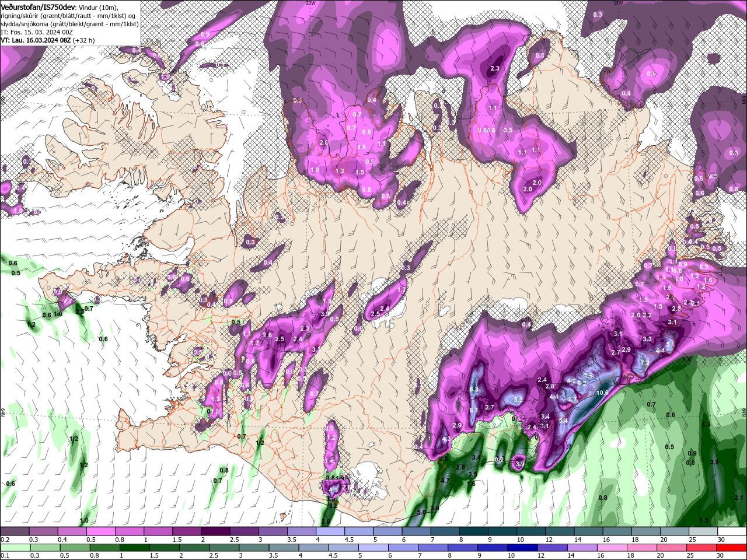Pick the dark mauve 0.2 swatch, upper legend row

(x=15, y=531)
